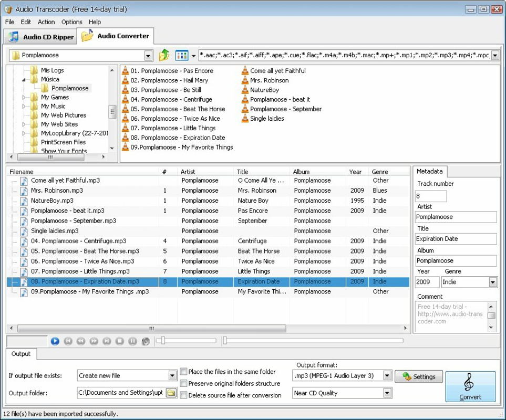
Task: Click folder icon of 'My Games' tree item
Action: [34, 97]
